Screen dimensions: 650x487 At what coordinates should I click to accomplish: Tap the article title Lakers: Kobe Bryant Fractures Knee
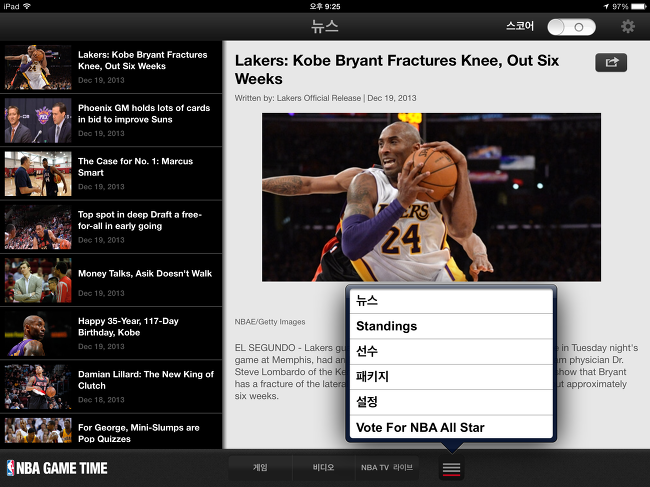click(397, 70)
